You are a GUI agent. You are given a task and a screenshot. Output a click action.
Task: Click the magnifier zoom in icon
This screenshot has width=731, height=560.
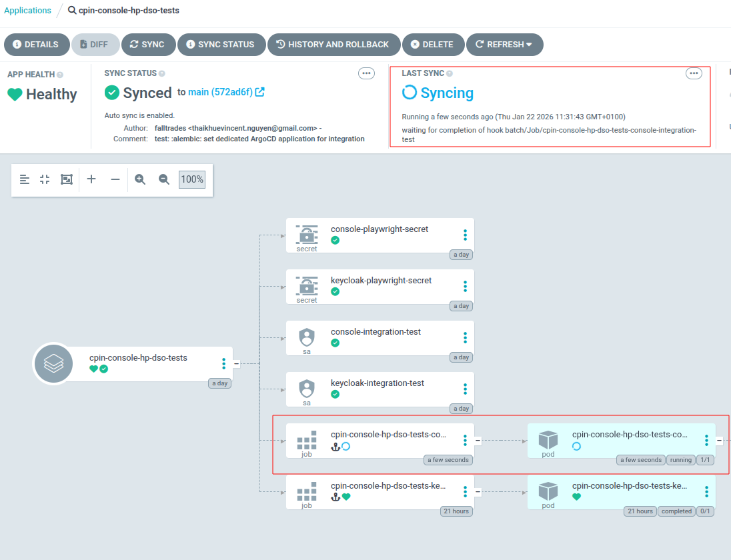pyautogui.click(x=140, y=179)
